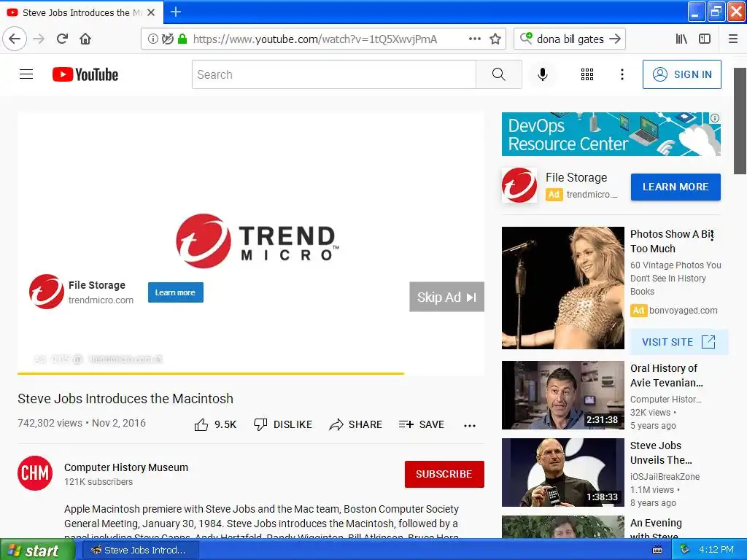Open a new browser tab with plus

175,12
